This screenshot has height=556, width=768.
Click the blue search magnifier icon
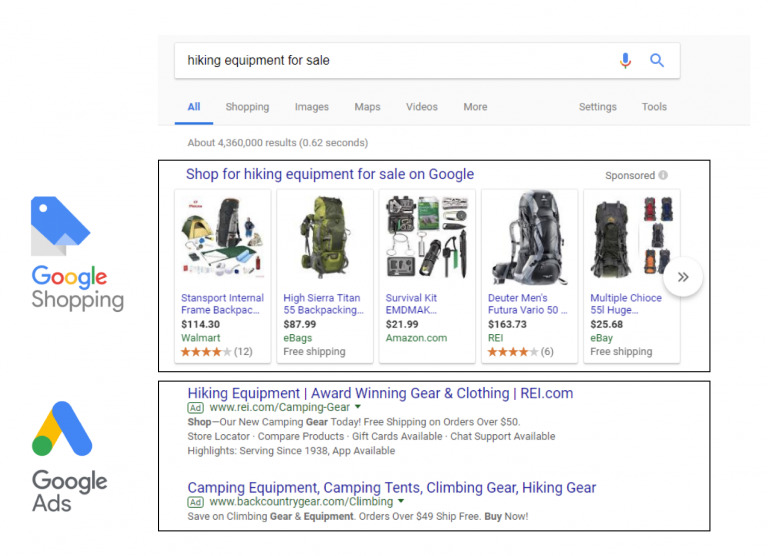[657, 60]
